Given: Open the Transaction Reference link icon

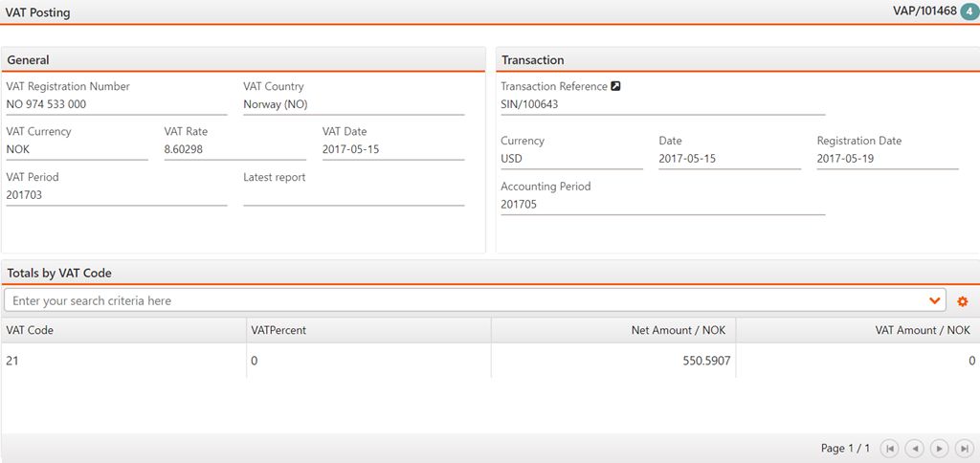Looking at the screenshot, I should [x=616, y=86].
